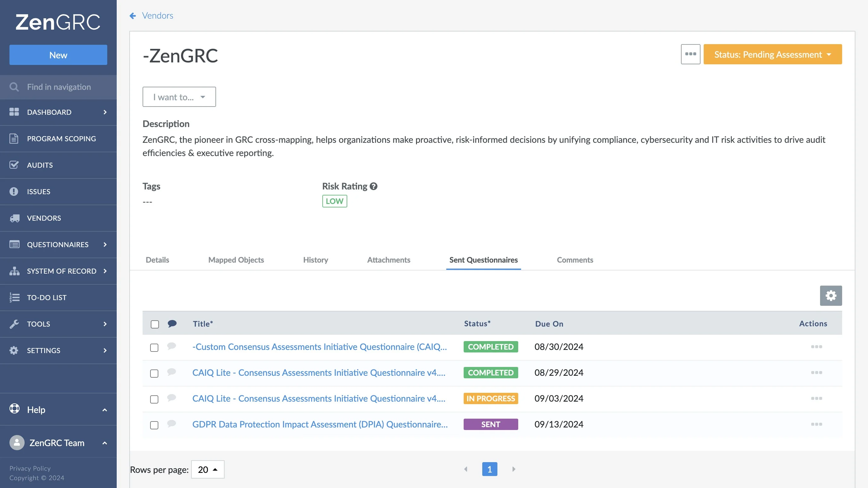This screenshot has width=868, height=488.
Task: Click the Dashboard grid icon
Action: pos(14,112)
